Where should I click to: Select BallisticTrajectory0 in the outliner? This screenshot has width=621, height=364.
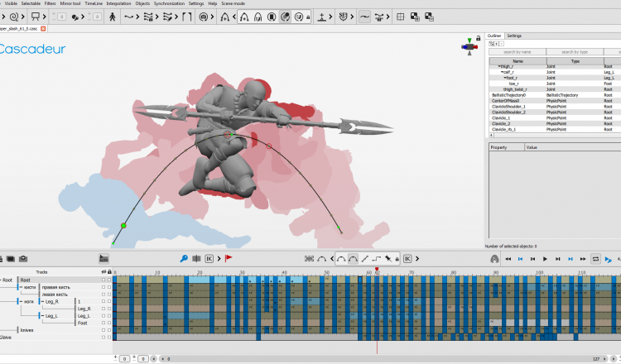(x=508, y=95)
